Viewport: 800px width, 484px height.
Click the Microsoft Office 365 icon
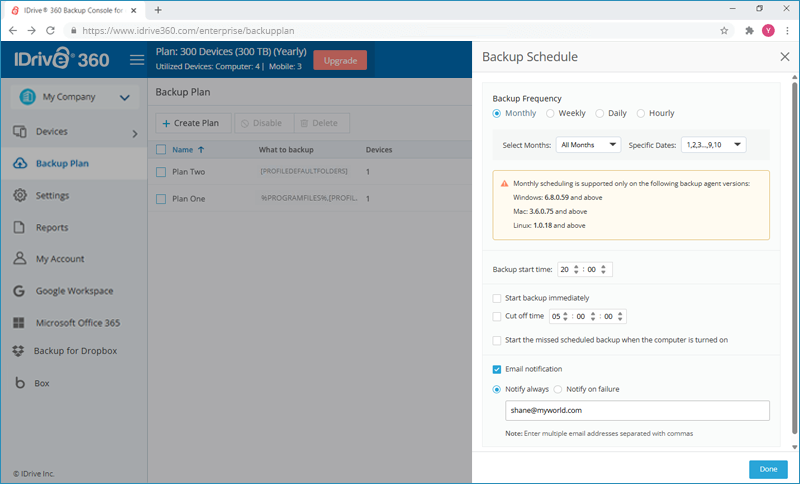tap(19, 323)
